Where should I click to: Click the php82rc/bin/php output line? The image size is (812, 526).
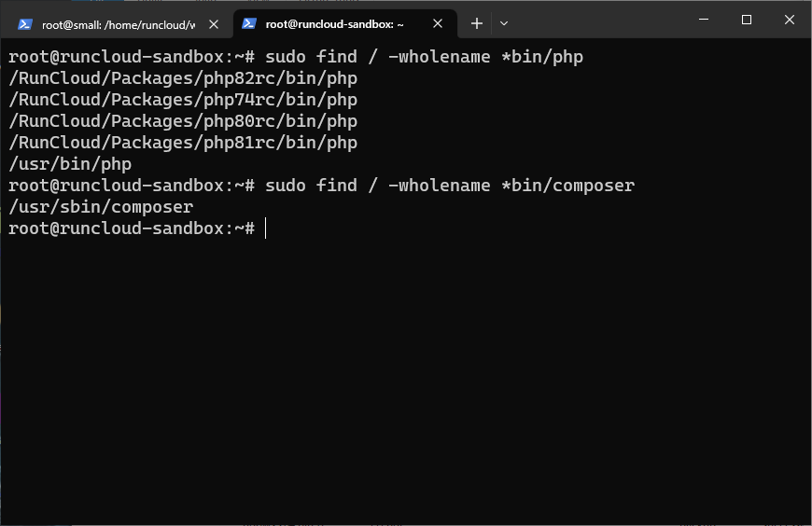(x=183, y=78)
